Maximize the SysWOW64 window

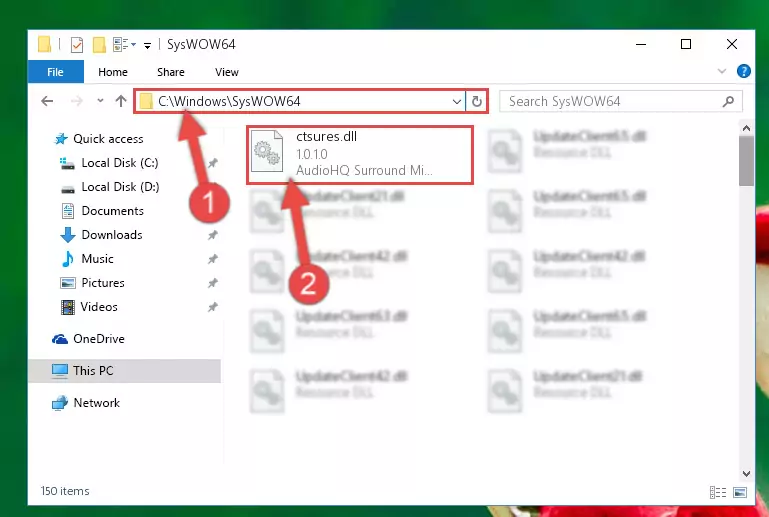686,44
